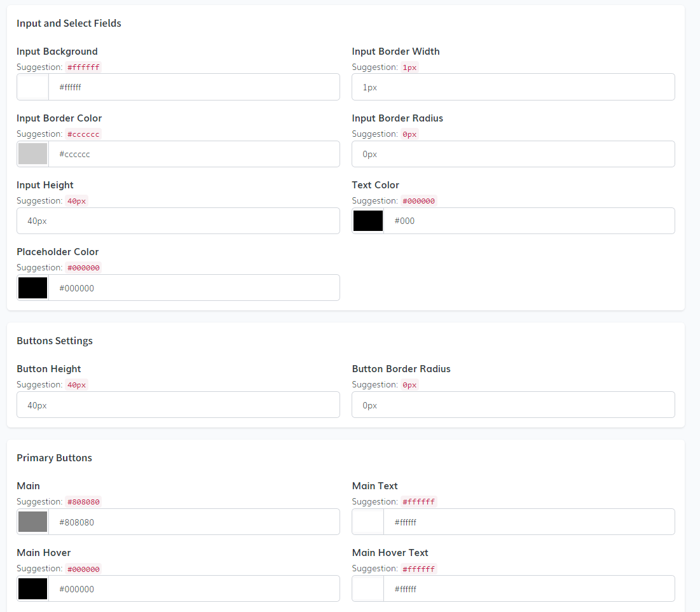Open the Placeholder Color swatch picker
Image resolution: width=700 pixels, height=612 pixels.
point(33,288)
